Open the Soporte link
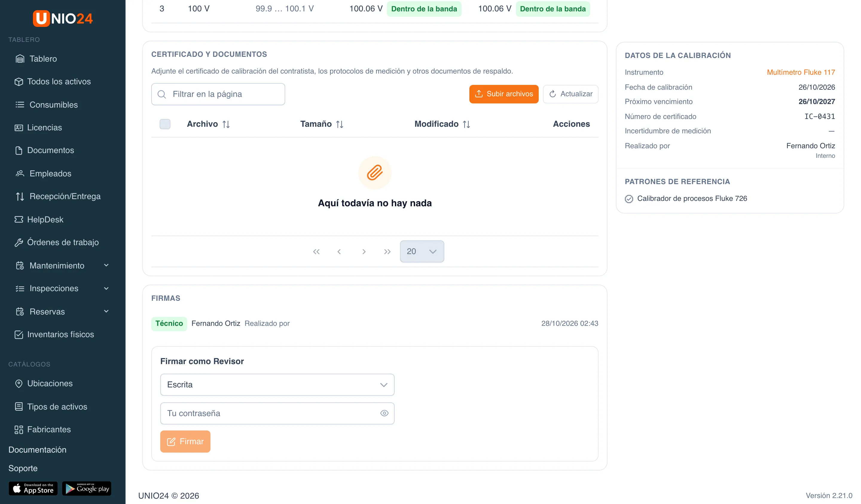 (x=23, y=468)
